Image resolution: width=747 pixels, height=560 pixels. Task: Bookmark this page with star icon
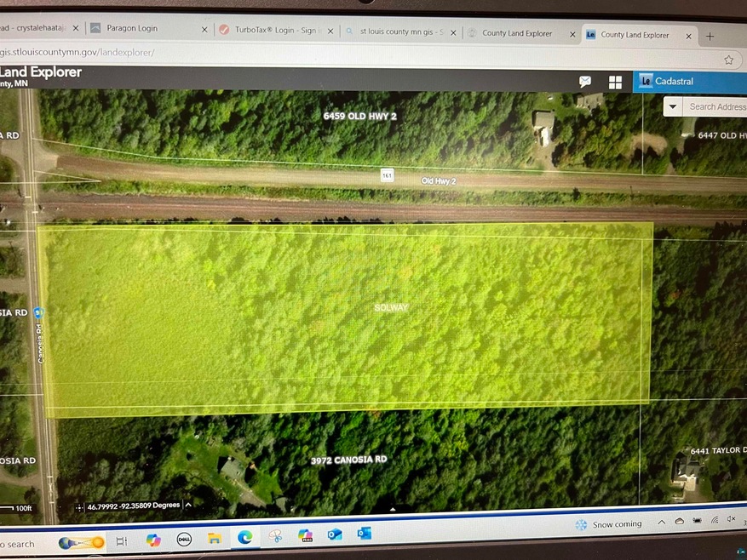728,60
